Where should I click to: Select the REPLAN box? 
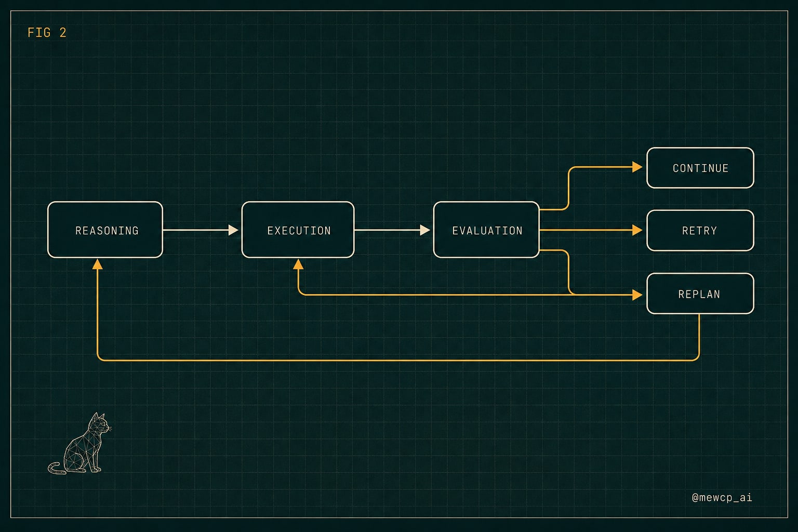tap(700, 294)
